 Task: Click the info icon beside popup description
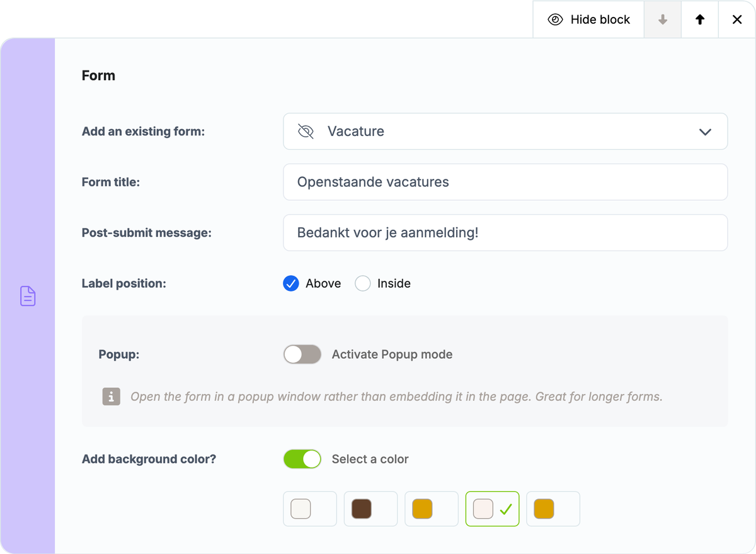[112, 397]
